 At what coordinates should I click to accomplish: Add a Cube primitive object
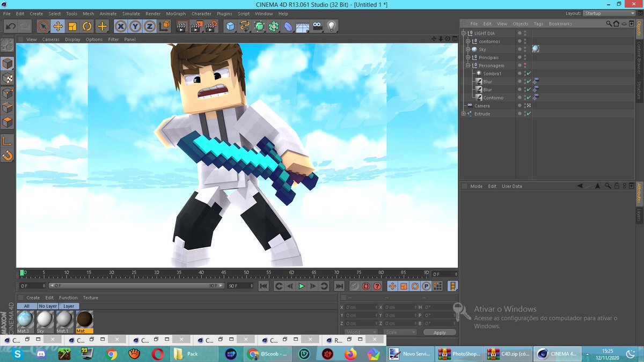230,26
